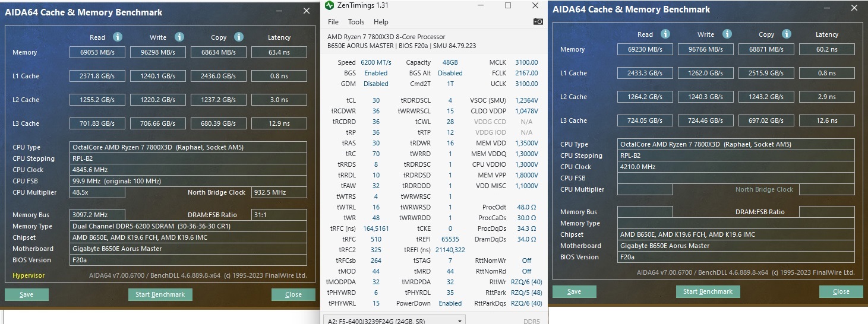868x324 pixels.
Task: Click MEM VDD value 1,3500V in ZenTimings
Action: 526,143
